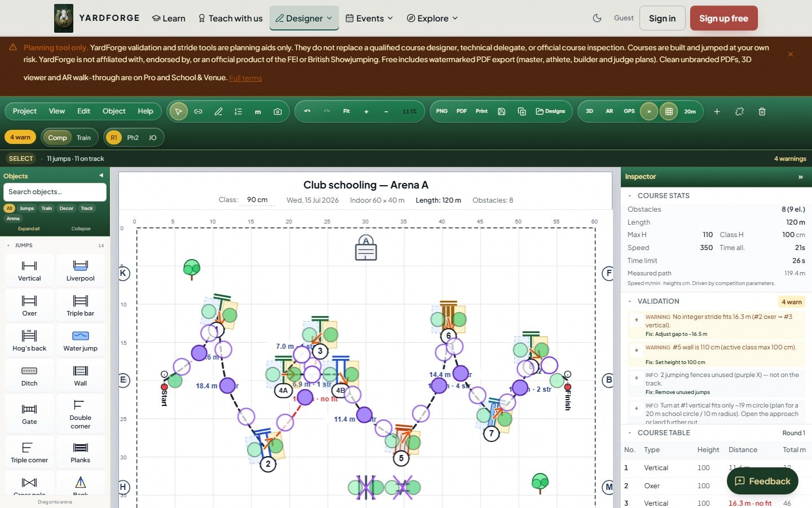
Task: Collapse the Course Table section
Action: [630, 433]
